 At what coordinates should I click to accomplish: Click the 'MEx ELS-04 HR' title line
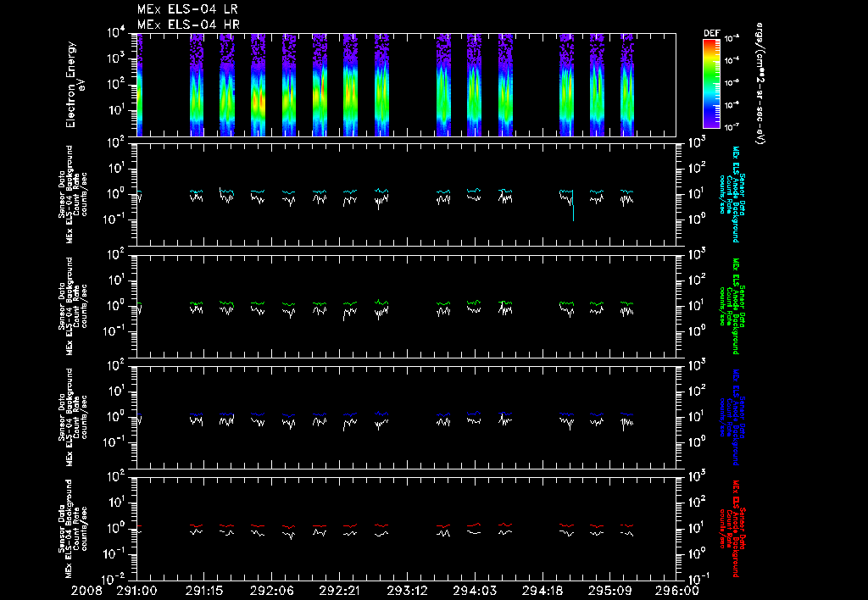[188, 25]
